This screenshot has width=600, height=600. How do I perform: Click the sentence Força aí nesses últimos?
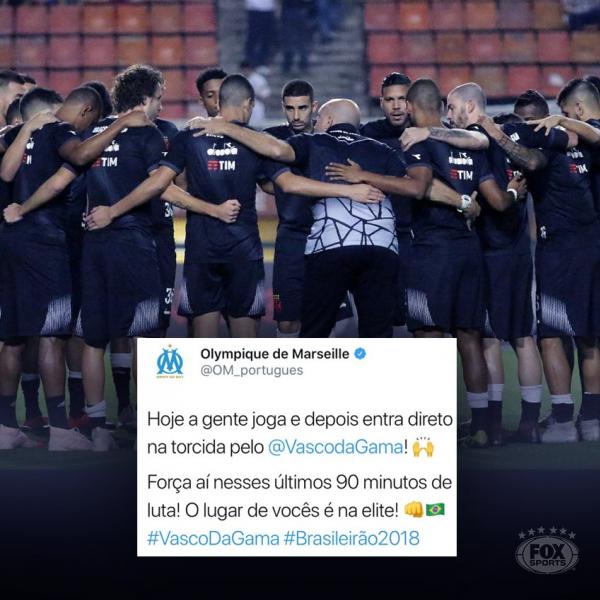[x=300, y=496]
